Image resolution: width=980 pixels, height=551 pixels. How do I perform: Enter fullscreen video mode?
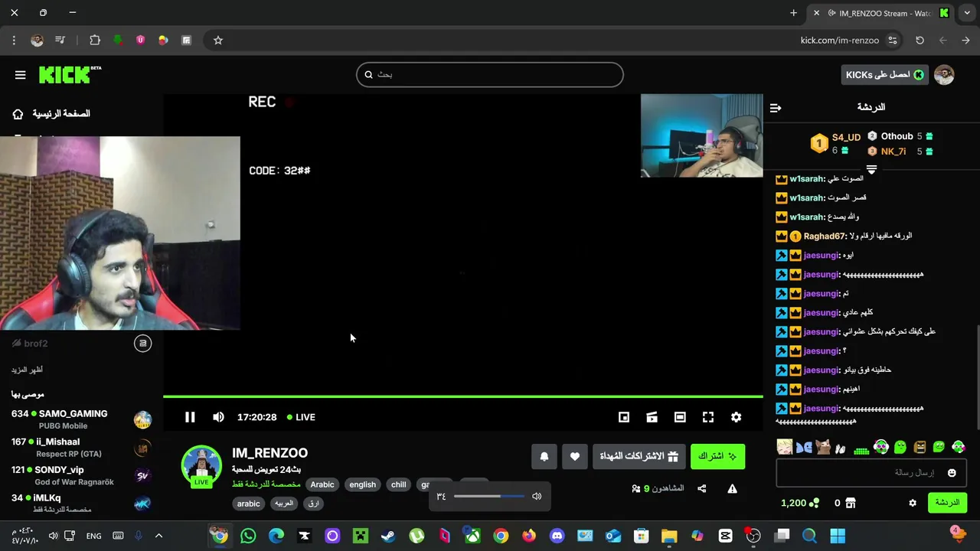[x=708, y=417]
